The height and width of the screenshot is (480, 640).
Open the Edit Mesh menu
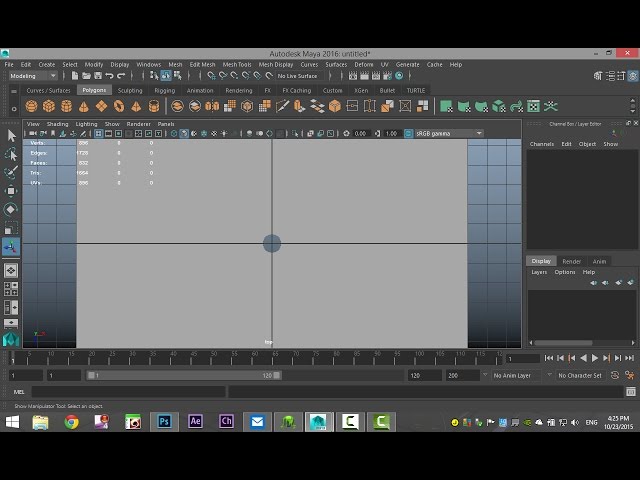(x=202, y=64)
